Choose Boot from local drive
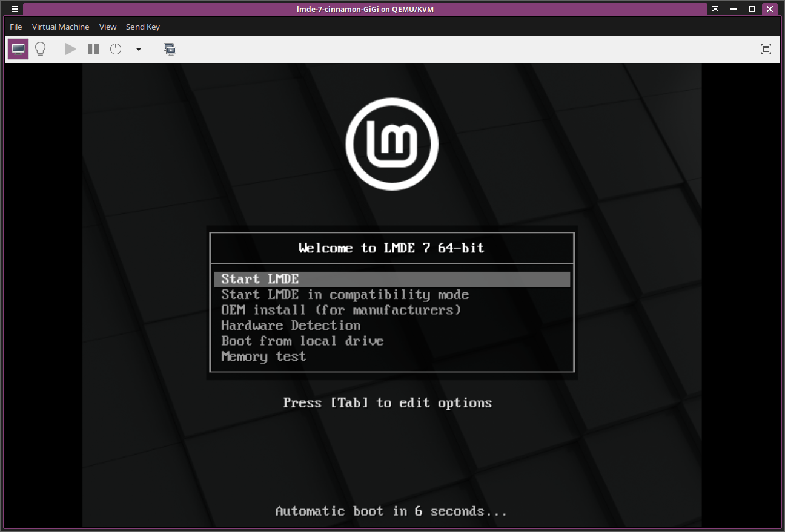This screenshot has width=785, height=532. [x=303, y=341]
